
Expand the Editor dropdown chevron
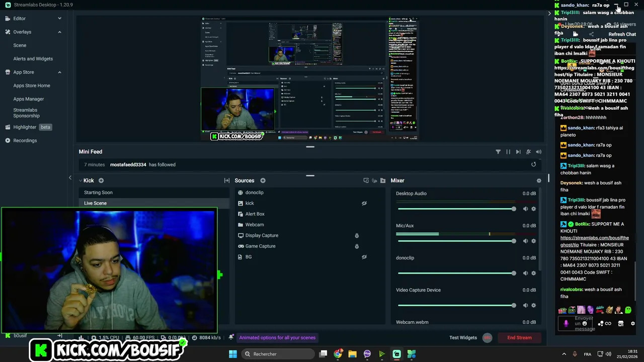point(59,19)
